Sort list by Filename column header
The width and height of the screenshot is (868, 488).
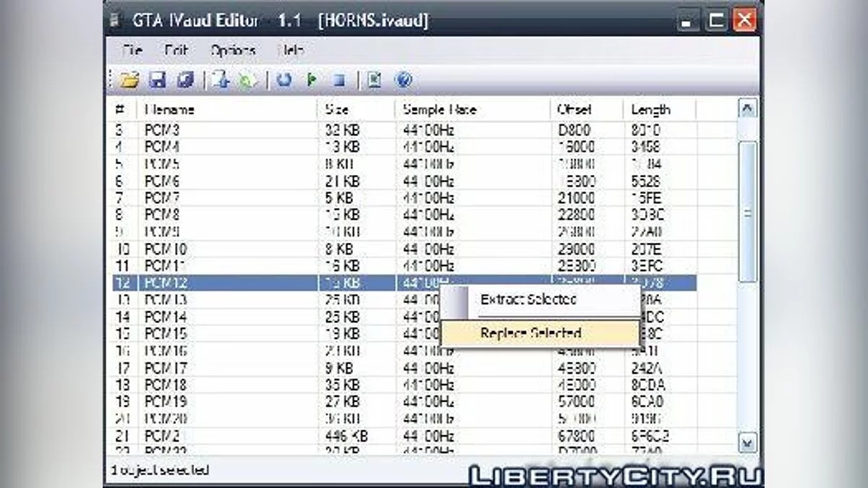click(170, 110)
